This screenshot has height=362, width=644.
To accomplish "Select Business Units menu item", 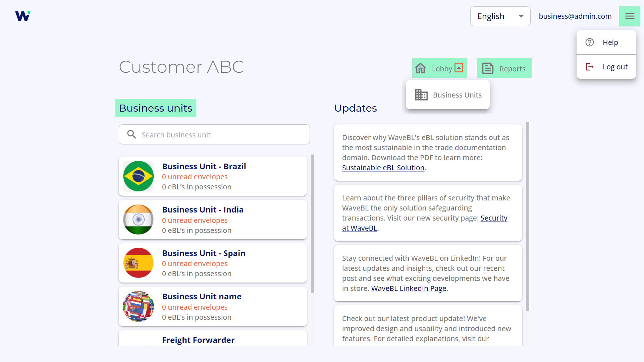I will pos(448,95).
